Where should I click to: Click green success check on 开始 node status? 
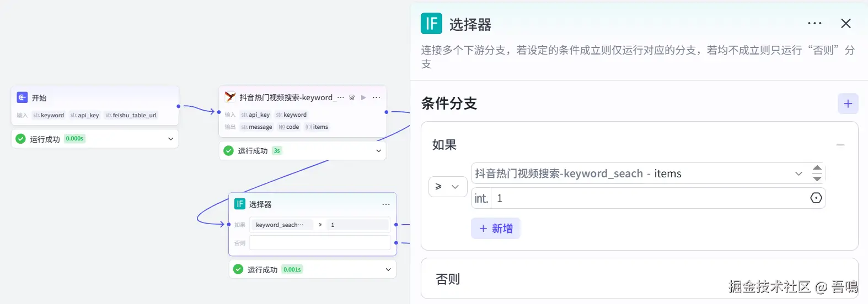pos(20,139)
